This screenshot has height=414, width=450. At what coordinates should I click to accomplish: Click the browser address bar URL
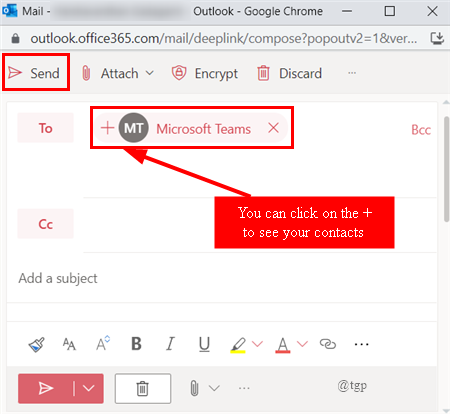(x=223, y=38)
